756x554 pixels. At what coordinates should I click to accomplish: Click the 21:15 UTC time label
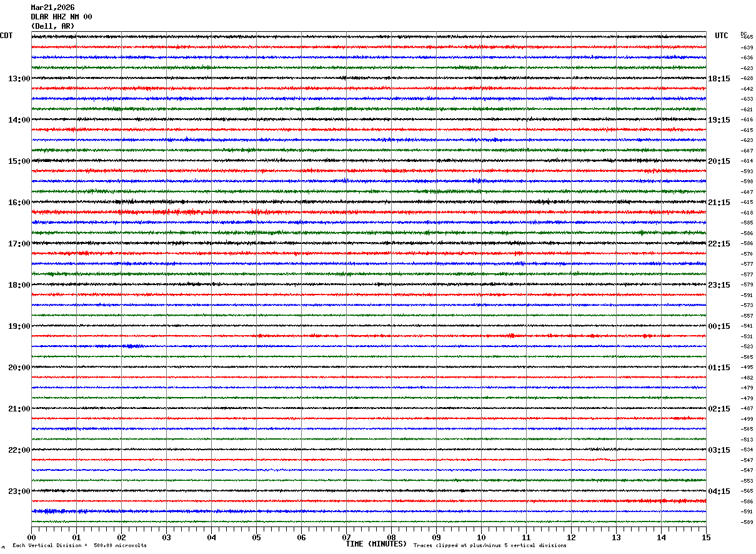(719, 203)
